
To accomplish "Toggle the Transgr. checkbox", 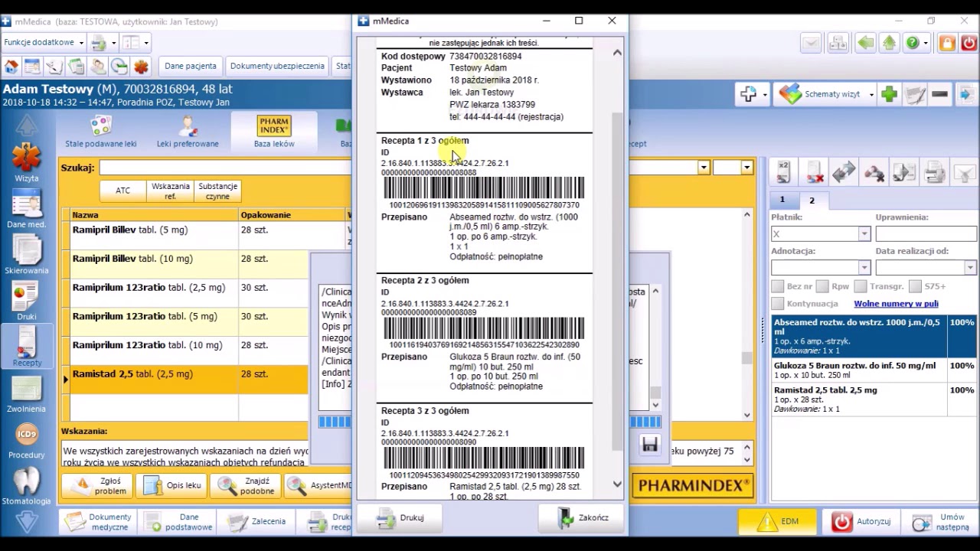I will pyautogui.click(x=861, y=286).
